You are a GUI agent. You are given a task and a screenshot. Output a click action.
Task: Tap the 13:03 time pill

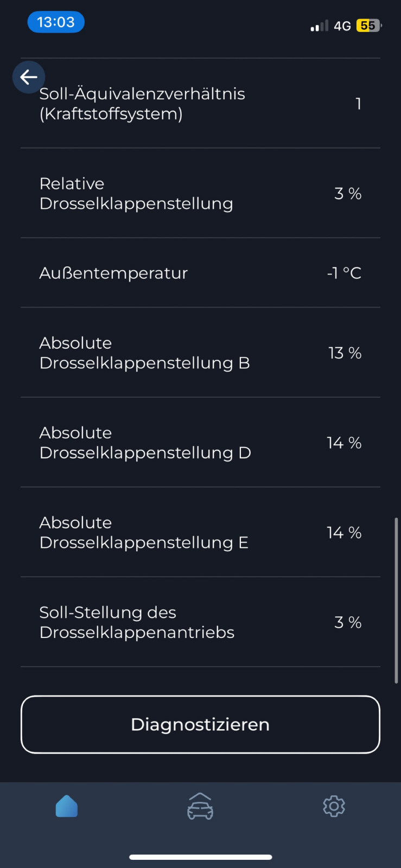click(56, 22)
